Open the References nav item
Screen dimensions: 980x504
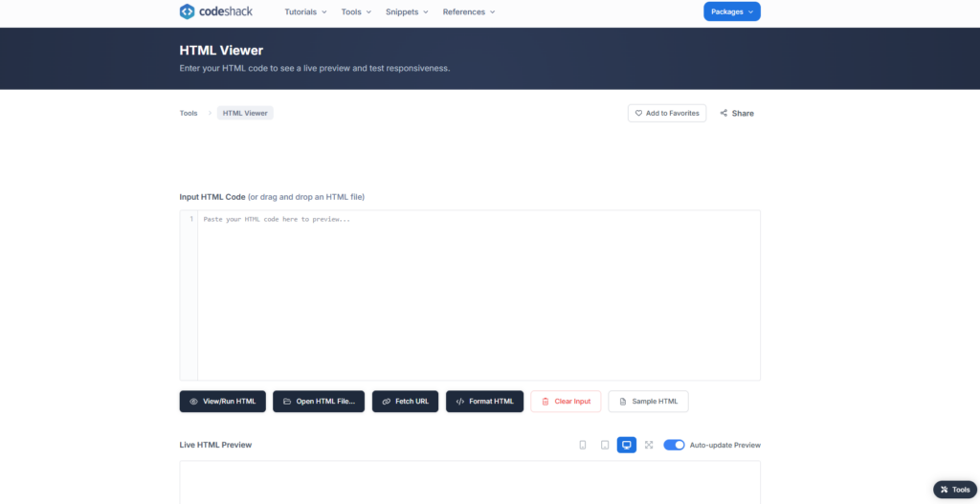(469, 11)
